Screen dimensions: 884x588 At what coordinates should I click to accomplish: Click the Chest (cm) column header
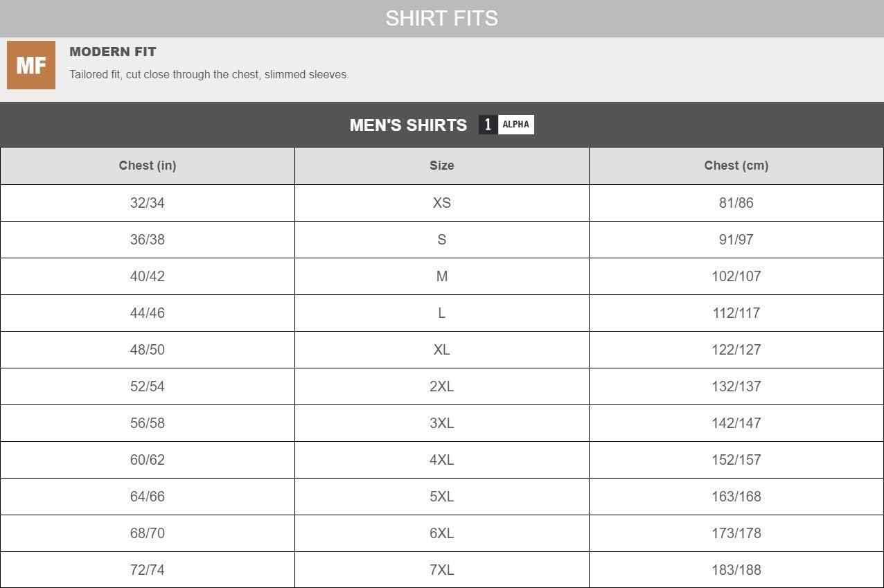pos(736,166)
